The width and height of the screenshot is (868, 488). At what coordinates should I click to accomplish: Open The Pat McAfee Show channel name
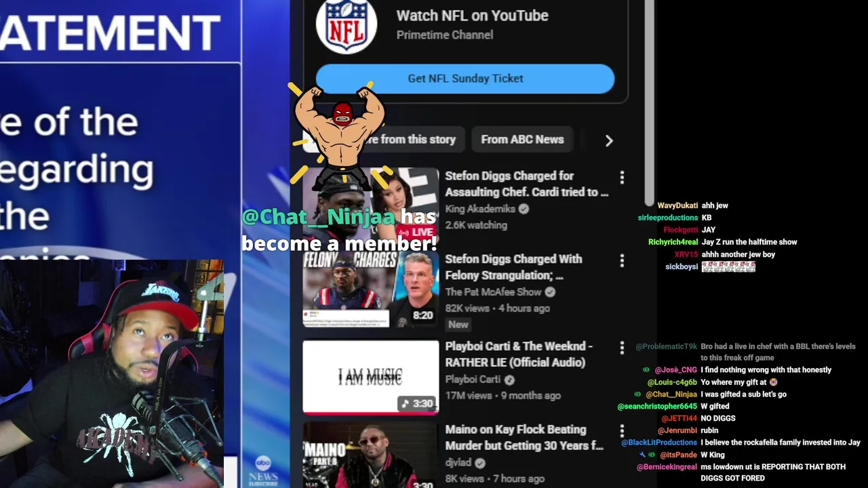pos(493,292)
